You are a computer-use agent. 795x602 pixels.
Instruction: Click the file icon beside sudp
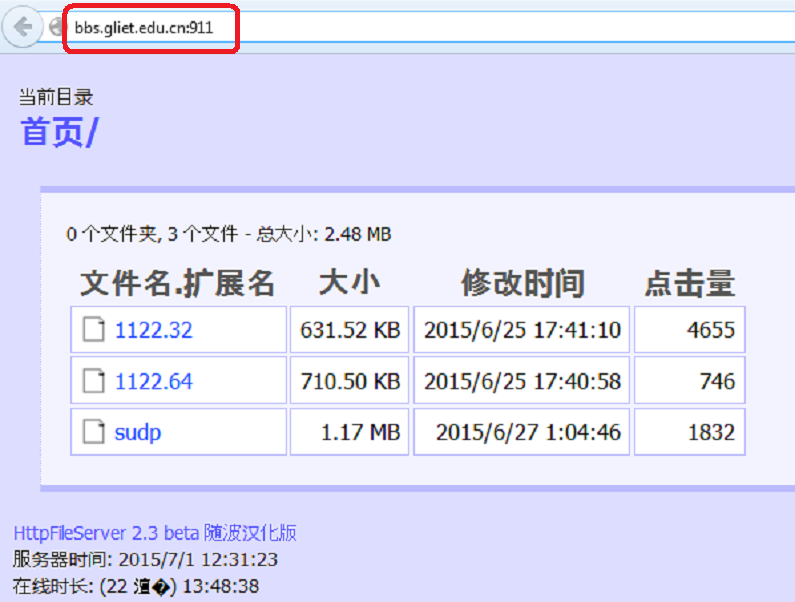tap(94, 432)
